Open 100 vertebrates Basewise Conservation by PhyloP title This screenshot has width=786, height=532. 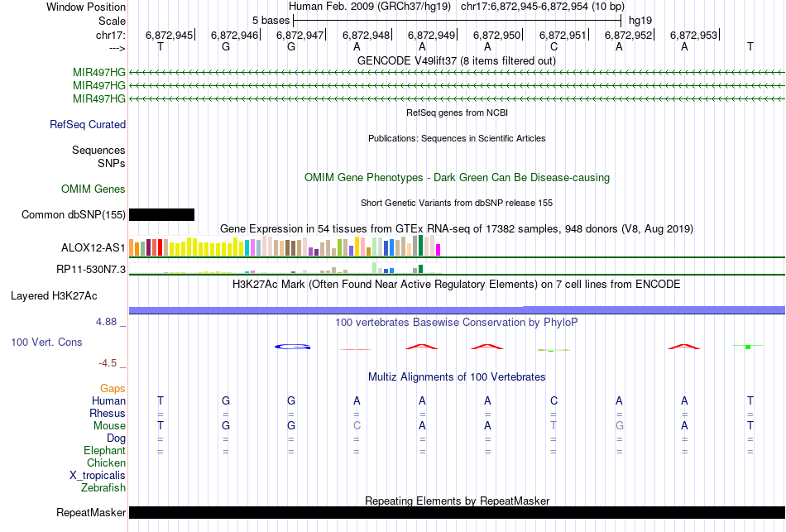(457, 323)
